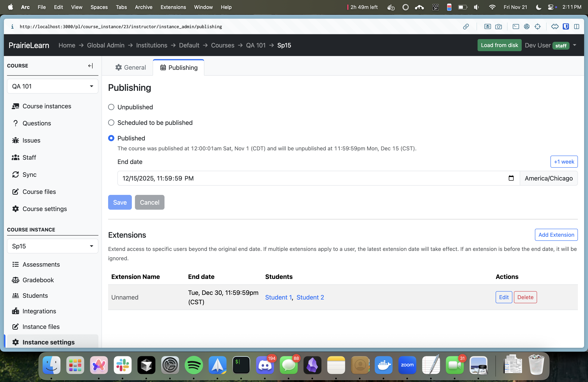Click the Add Extension button

pos(556,235)
